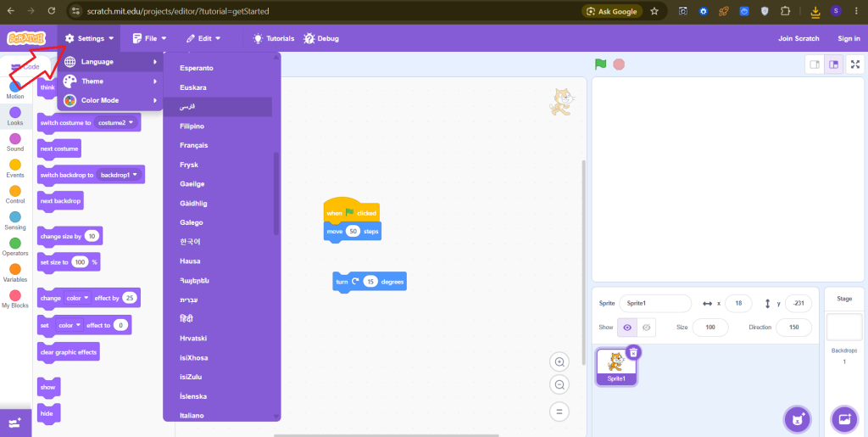Hide sprite using crossed eye icon
Screen dimensions: 868x437
646,328
